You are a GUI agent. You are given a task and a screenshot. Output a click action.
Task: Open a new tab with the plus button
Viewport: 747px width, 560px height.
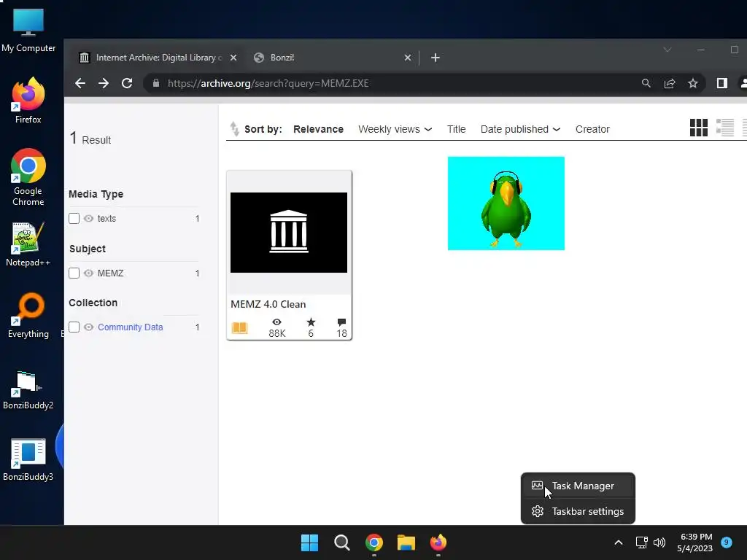435,58
